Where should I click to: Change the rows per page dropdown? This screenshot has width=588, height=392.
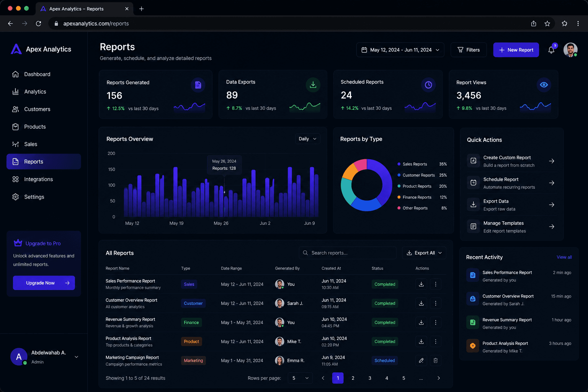click(x=300, y=378)
